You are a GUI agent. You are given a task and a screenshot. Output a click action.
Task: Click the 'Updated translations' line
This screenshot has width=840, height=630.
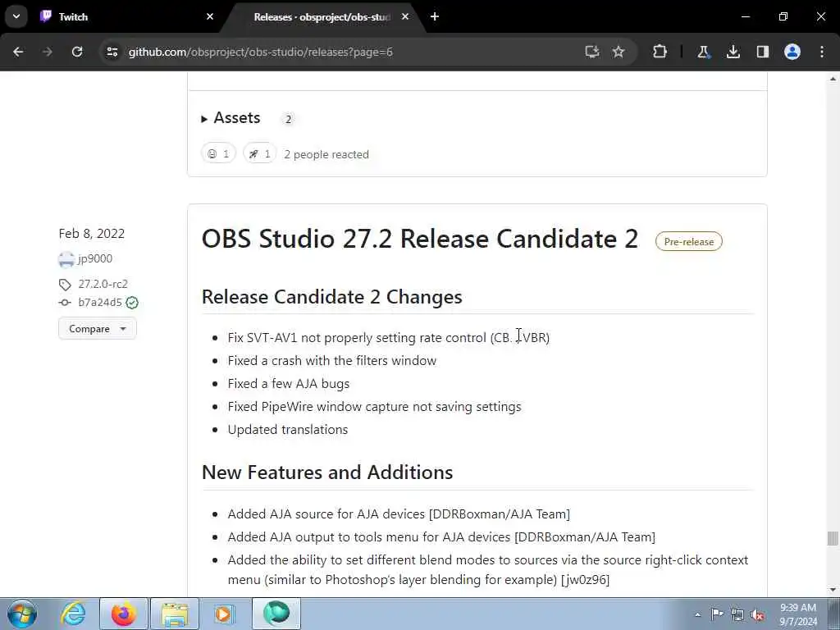[288, 430]
